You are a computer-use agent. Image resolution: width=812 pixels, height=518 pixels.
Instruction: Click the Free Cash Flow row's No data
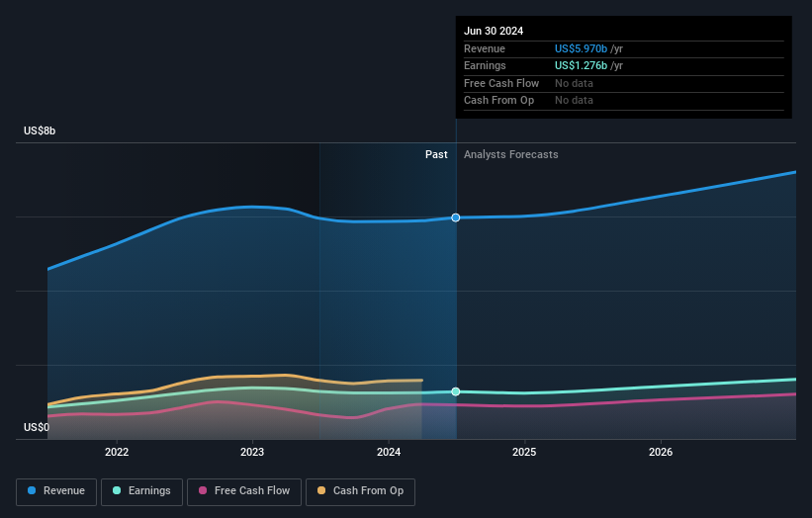pos(574,83)
